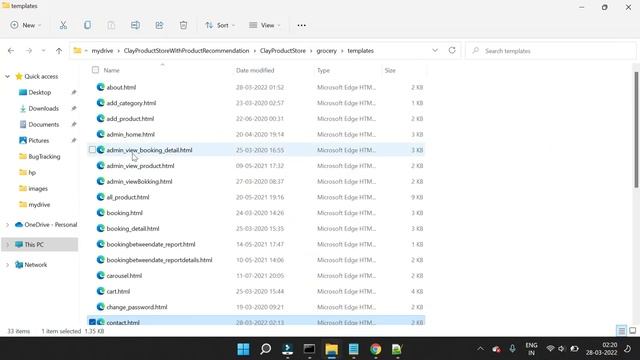Sort by Type column header
This screenshot has height=360, width=640.
point(323,70)
